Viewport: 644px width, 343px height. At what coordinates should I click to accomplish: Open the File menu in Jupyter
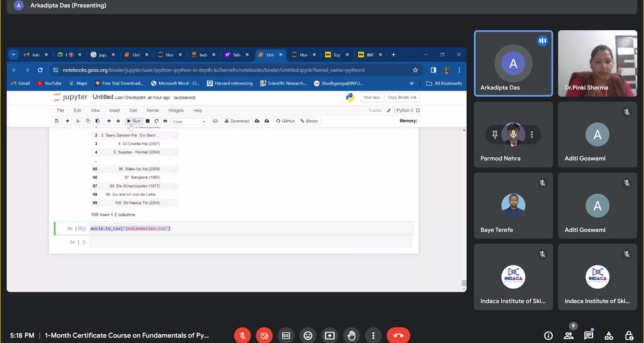pyautogui.click(x=60, y=111)
